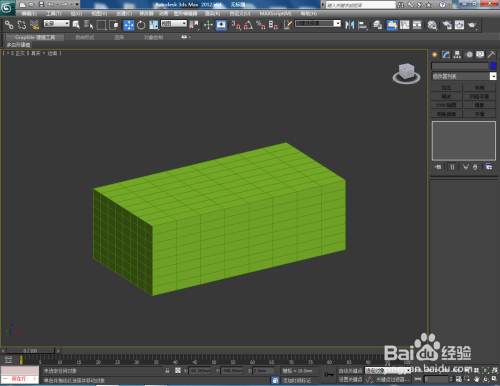Click the time slider at frame 0/100

(x=30, y=351)
